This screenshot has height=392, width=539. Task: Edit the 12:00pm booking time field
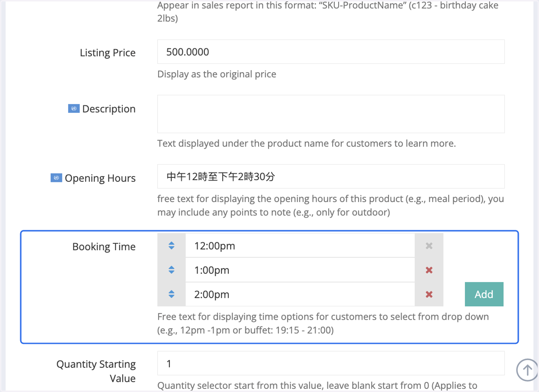pyautogui.click(x=300, y=246)
